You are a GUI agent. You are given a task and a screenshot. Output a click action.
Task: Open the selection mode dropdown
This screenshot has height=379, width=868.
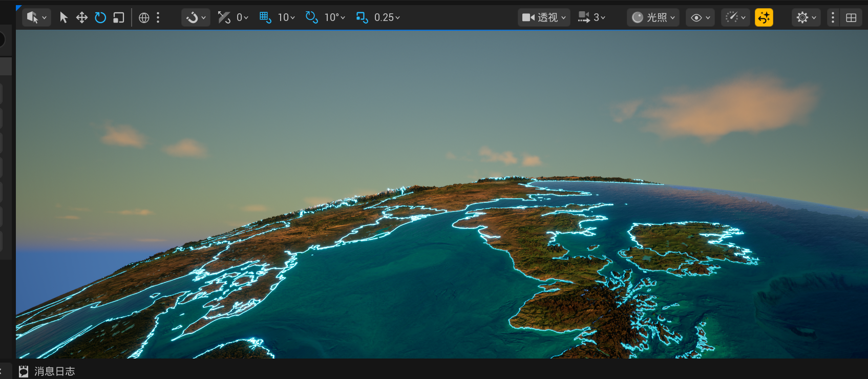pyautogui.click(x=36, y=17)
